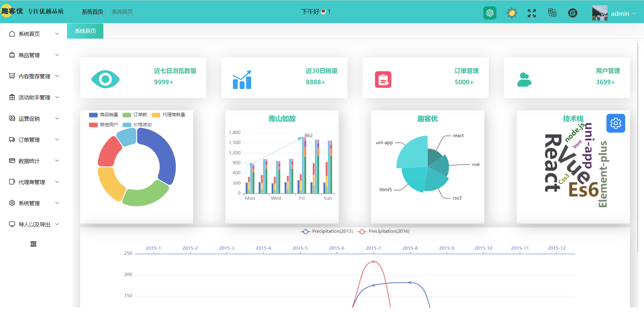Click the 趣客优 logo
The width and height of the screenshot is (644, 313).
click(12, 11)
